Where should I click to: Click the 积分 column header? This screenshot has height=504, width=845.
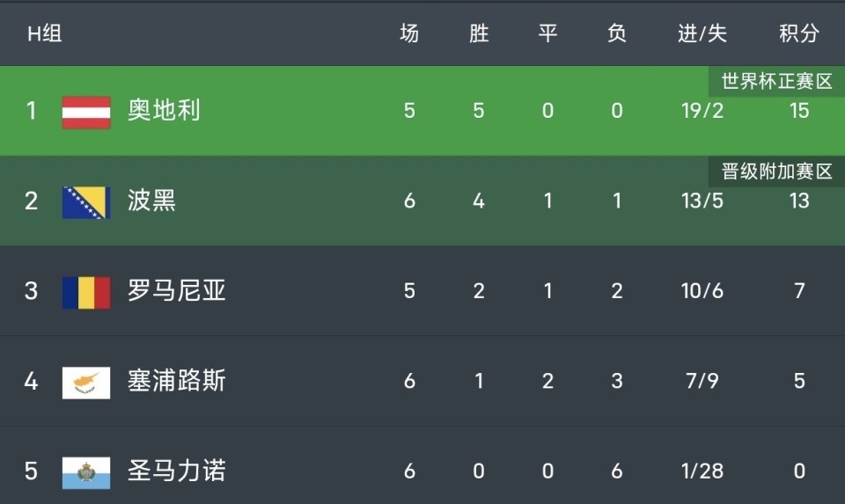tap(798, 33)
